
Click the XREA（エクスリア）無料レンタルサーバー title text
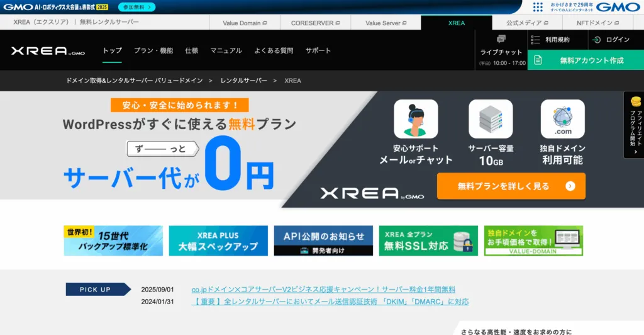76,22
